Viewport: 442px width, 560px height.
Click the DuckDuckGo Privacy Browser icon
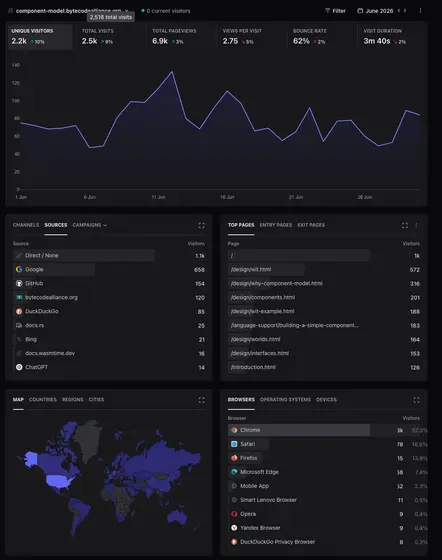[x=234, y=542]
